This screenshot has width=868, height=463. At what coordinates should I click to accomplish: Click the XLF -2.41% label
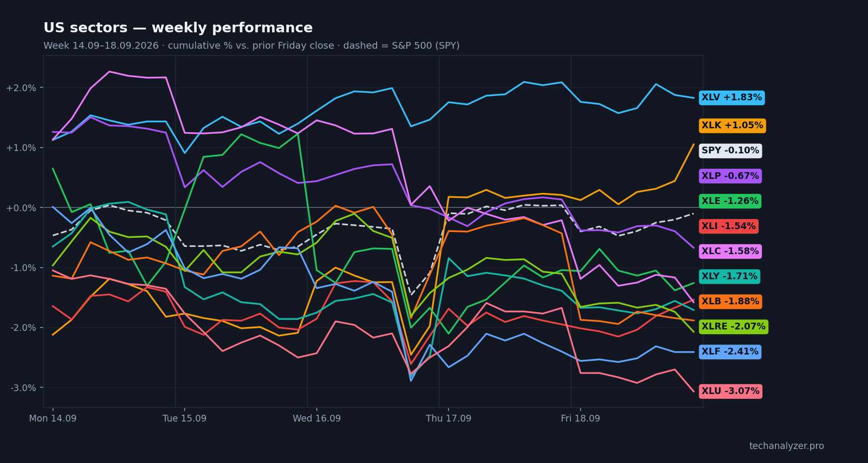pos(730,352)
